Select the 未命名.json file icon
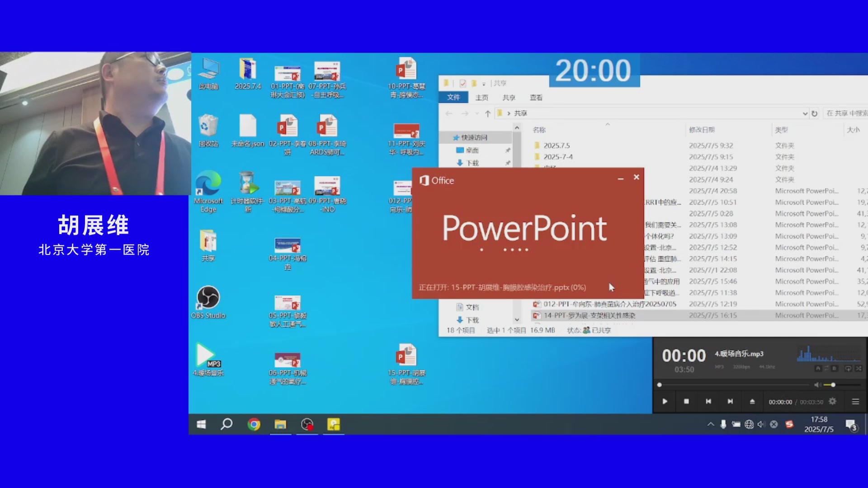This screenshot has width=868, height=488. 248,131
